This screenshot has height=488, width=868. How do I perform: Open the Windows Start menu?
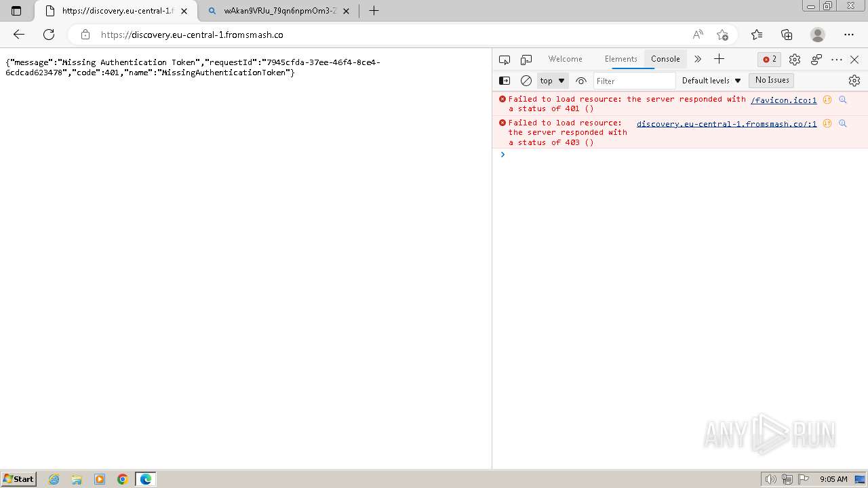(x=19, y=479)
